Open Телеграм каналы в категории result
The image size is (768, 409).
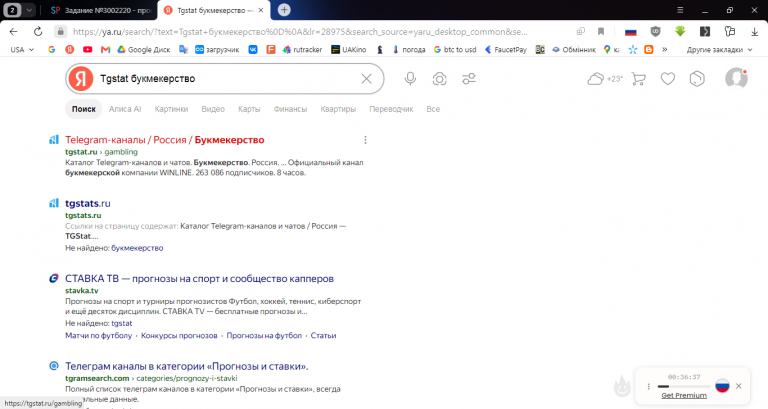[x=187, y=366]
